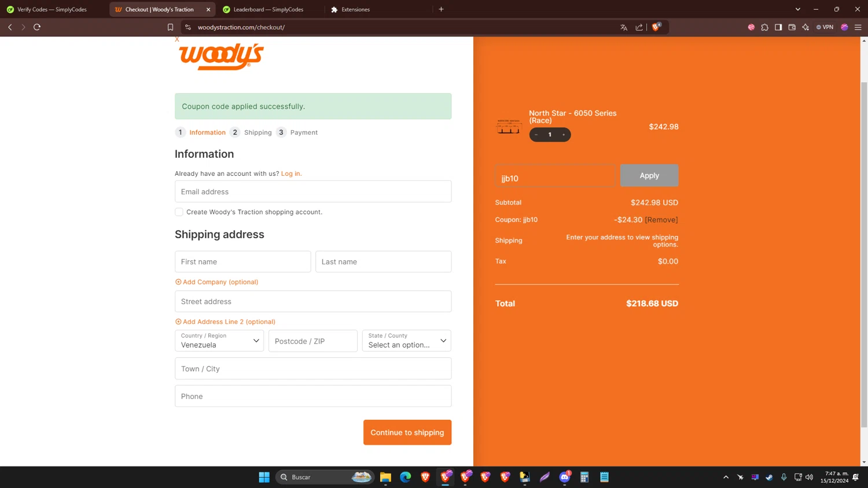Image resolution: width=868 pixels, height=488 pixels.
Task: Click the North Star product thumbnail
Action: click(509, 126)
